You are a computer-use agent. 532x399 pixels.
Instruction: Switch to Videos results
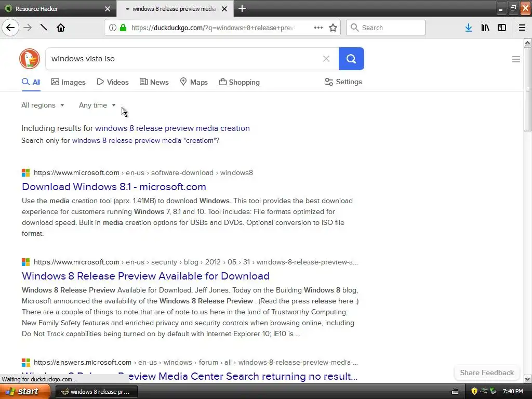[113, 82]
